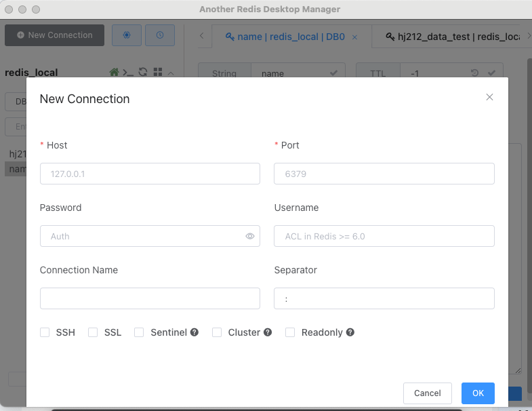Enable the SSH checkbox
The height and width of the screenshot is (411, 532).
pyautogui.click(x=45, y=332)
